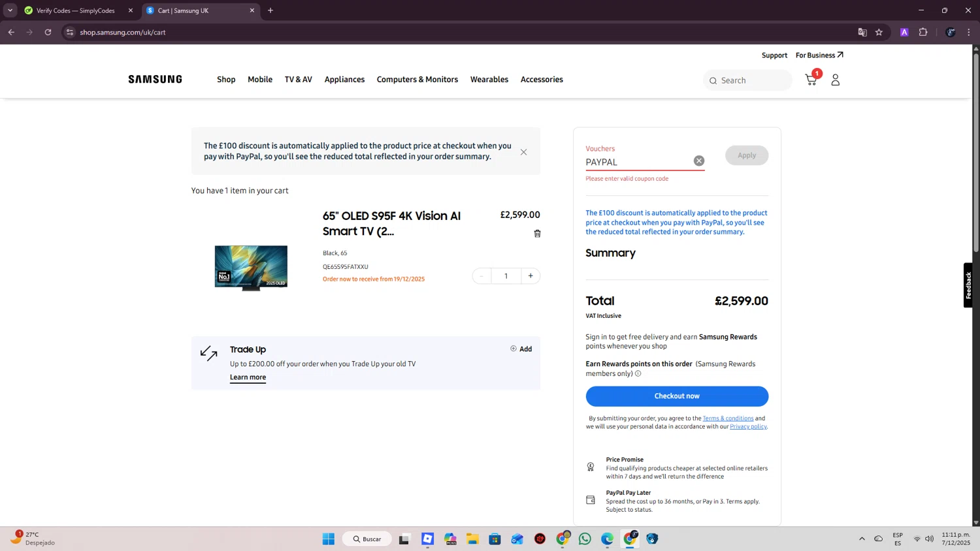The image size is (980, 551).
Task: Add a Trade Up to order
Action: [521, 349]
